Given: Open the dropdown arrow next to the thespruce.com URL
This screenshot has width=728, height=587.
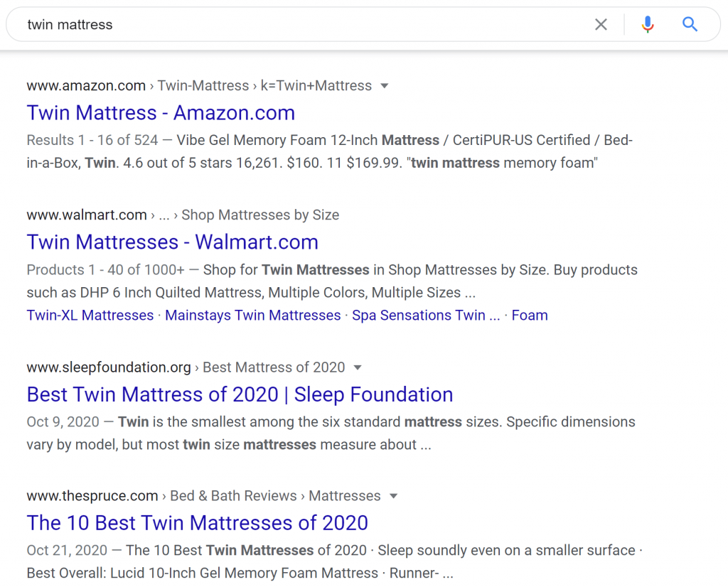Looking at the screenshot, I should click(x=393, y=496).
